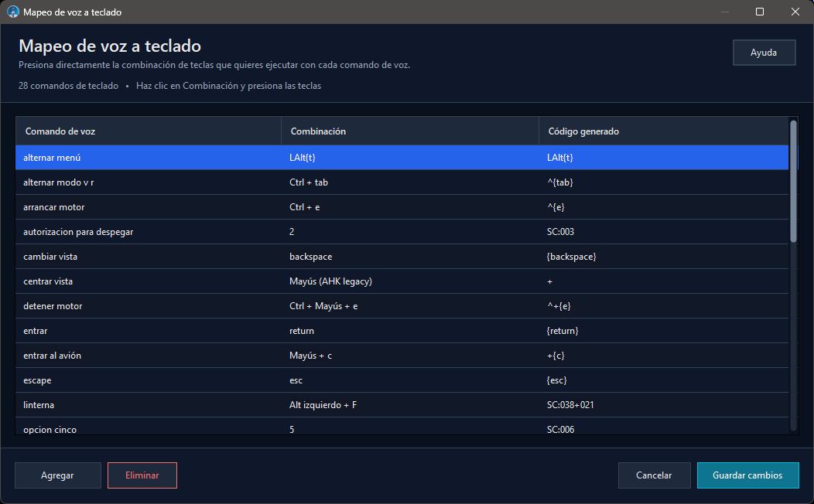
Task: Save with the Guardar cambios button
Action: pos(747,475)
